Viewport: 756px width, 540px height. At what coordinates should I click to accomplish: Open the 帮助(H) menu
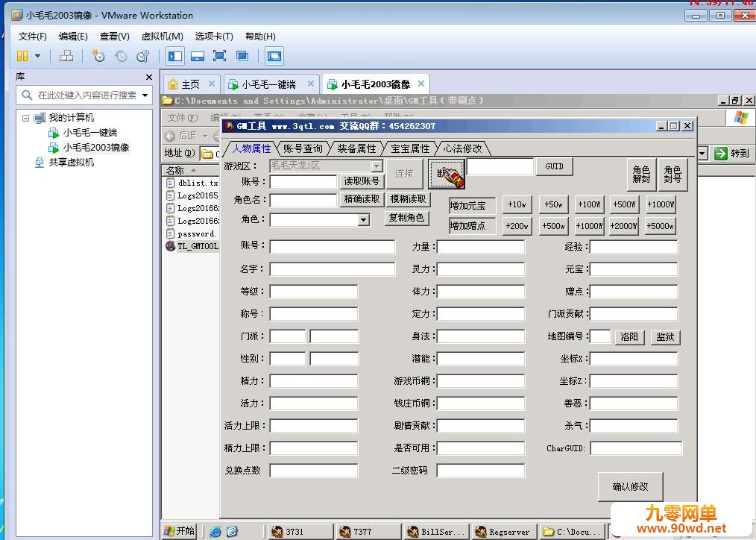coord(260,36)
